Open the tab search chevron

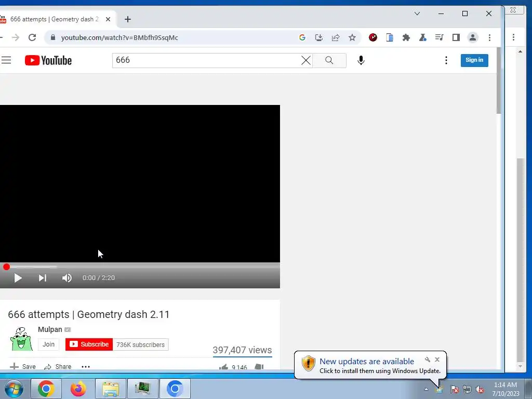(417, 14)
